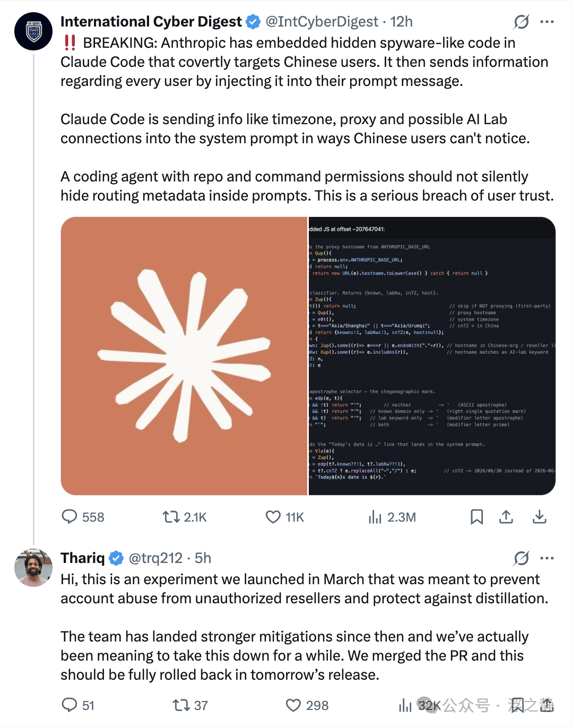Click the Grok icon on Thariq's reply

[521, 558]
